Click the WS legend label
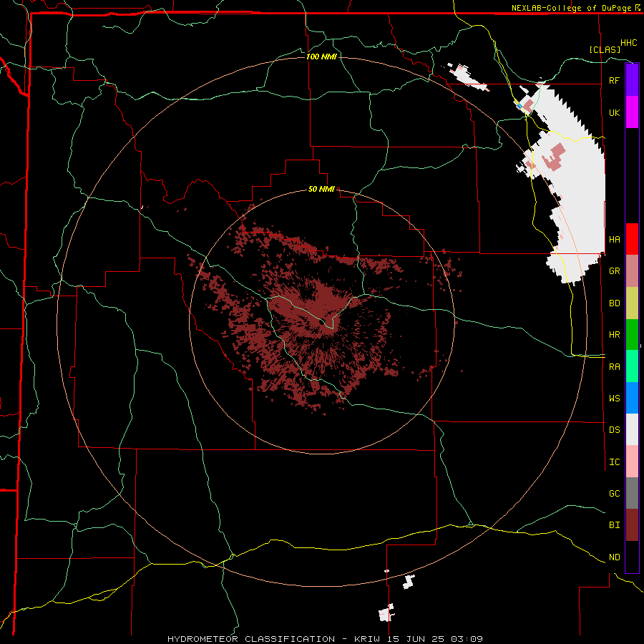This screenshot has height=644, width=644. click(614, 398)
